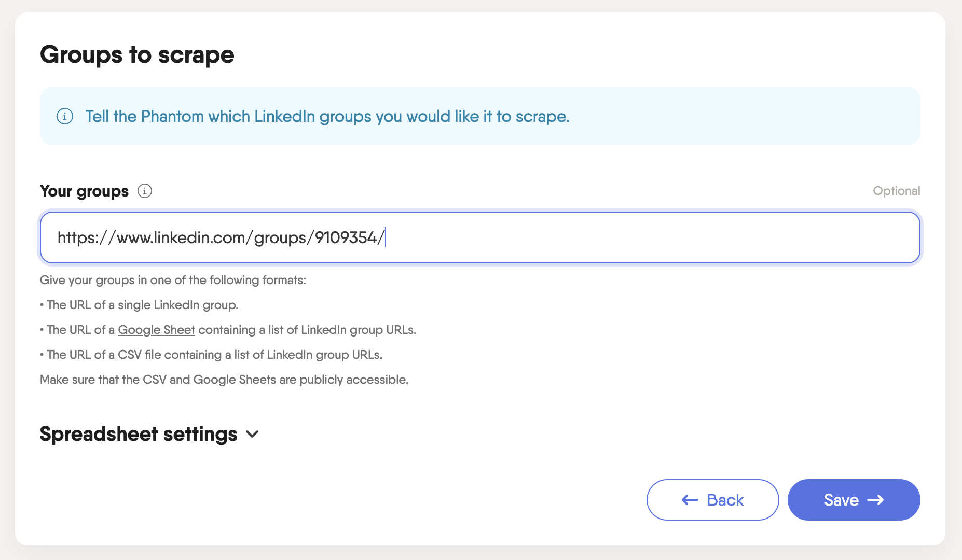Screen dimensions: 962x560
Task: Click the info icon beside Your groups
Action: 145,191
